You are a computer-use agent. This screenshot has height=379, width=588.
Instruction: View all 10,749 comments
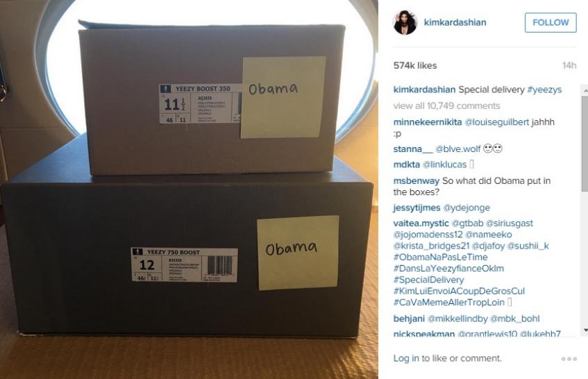(x=446, y=106)
